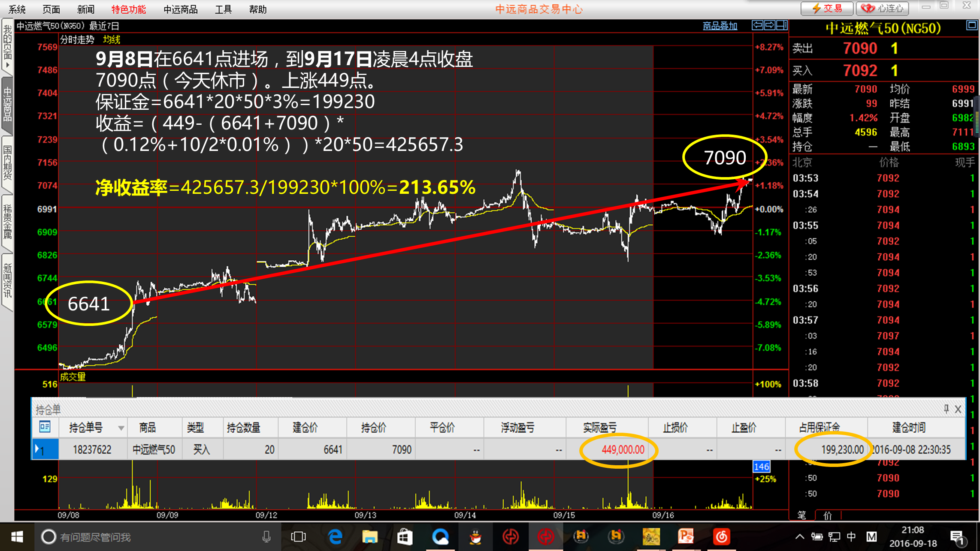Select the 价 tab below tick list
The image size is (980, 551).
point(828,515)
